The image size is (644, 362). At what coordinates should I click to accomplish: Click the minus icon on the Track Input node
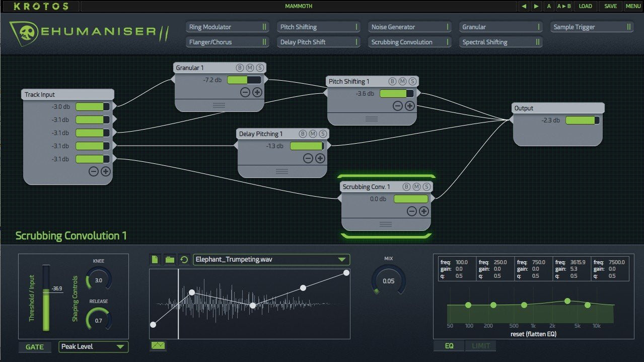point(94,171)
